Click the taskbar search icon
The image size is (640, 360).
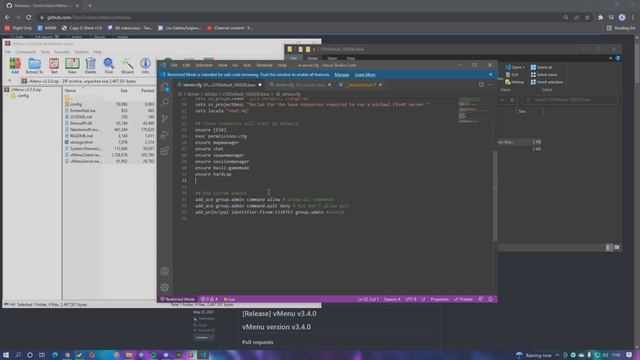[x=18, y=355]
